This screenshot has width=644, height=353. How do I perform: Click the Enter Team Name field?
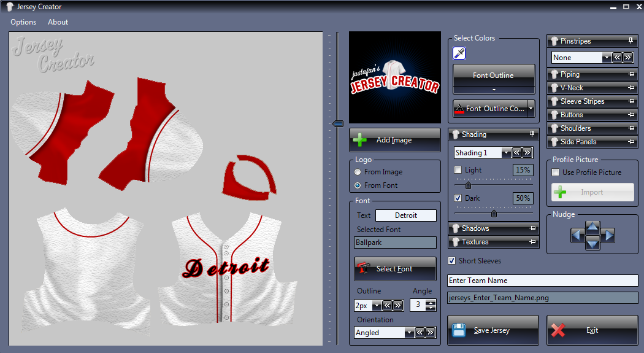coord(542,281)
